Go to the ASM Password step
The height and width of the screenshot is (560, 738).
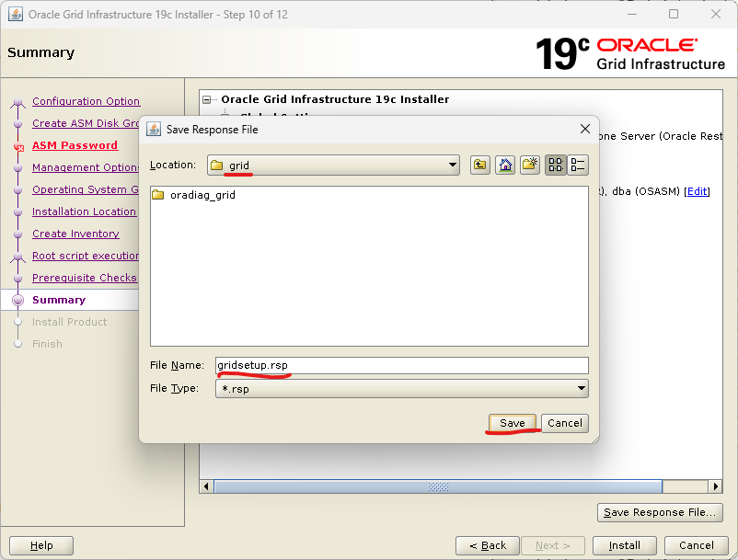[x=75, y=145]
